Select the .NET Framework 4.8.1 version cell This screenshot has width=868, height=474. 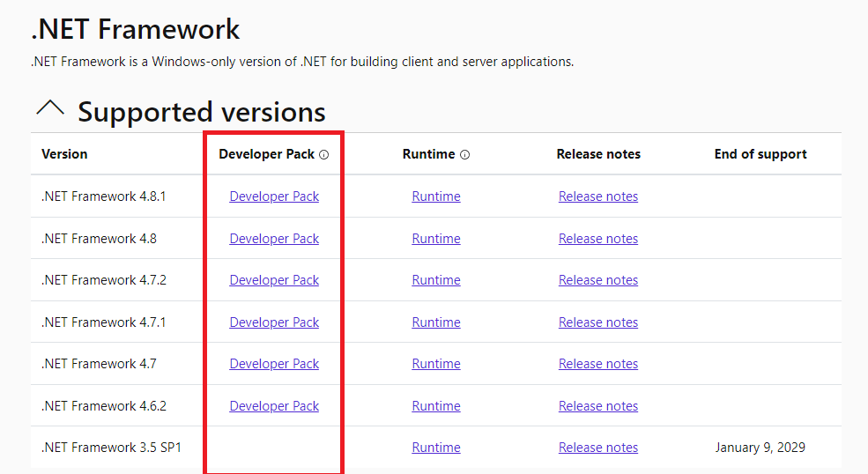pos(103,196)
